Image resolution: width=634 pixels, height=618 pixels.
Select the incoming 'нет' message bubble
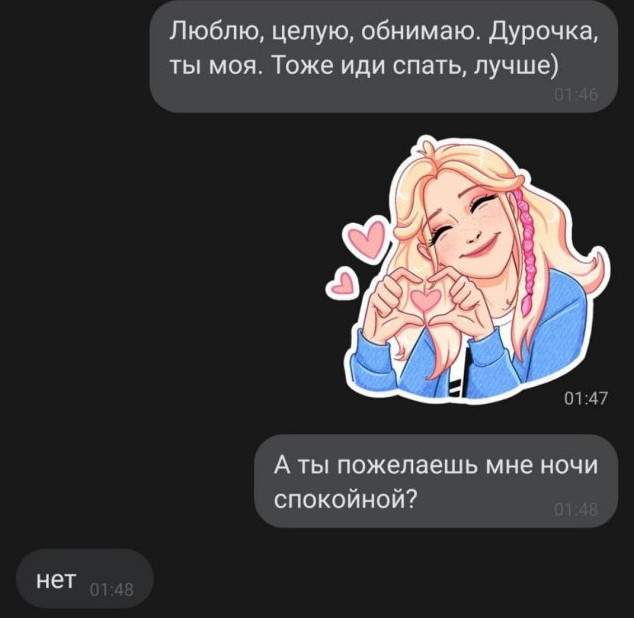pos(85,579)
